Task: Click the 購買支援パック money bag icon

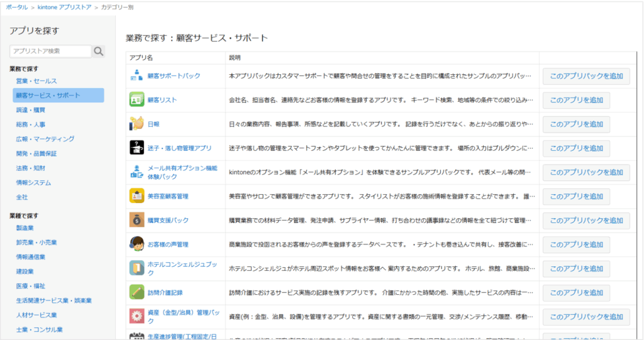Action: [x=136, y=220]
